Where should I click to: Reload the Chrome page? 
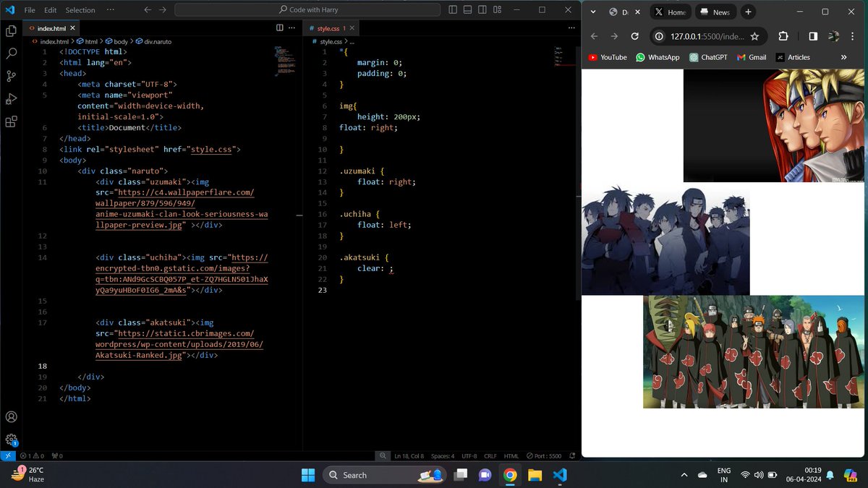click(x=634, y=36)
